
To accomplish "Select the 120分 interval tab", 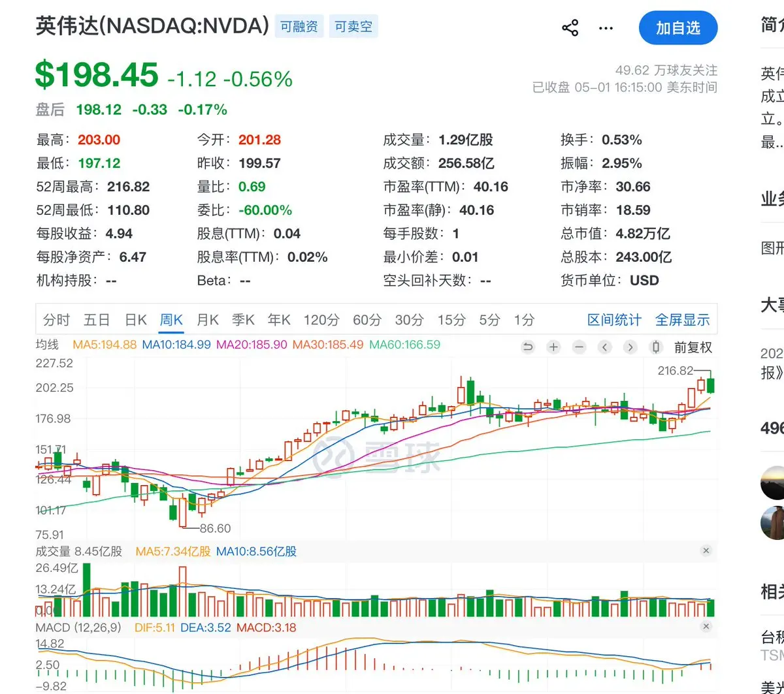I will coord(321,320).
